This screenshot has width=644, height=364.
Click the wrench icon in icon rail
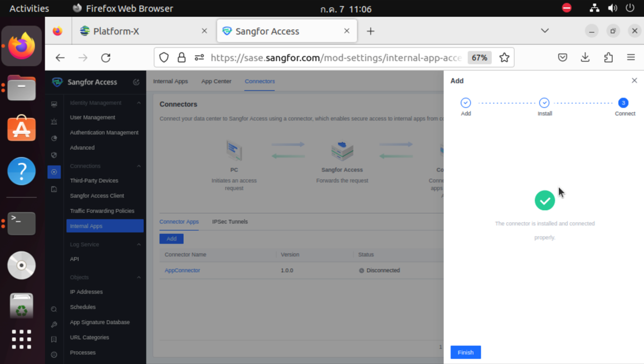coord(54,324)
